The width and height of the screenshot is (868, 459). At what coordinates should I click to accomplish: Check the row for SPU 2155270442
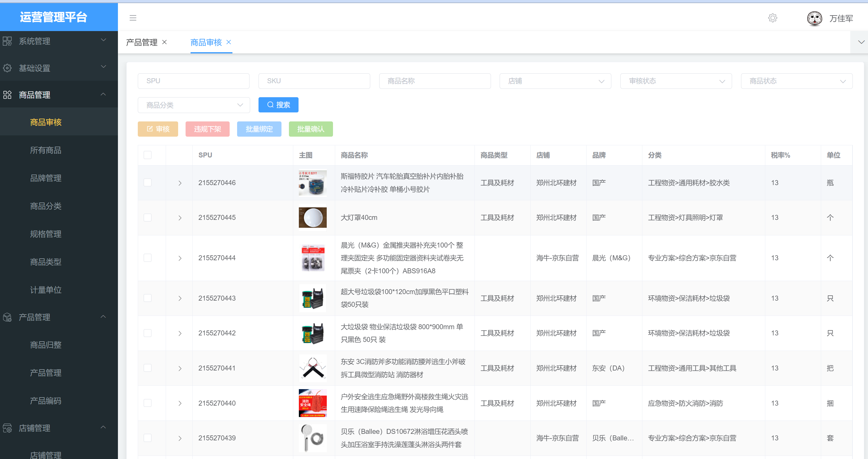pyautogui.click(x=148, y=333)
